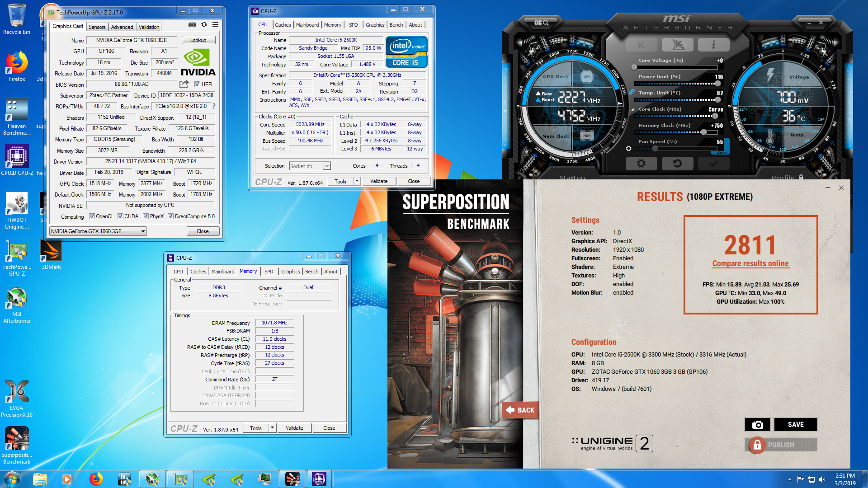Click the Power Limit slider handle in Afterburner
The height and width of the screenshot is (488, 868).
click(x=717, y=84)
